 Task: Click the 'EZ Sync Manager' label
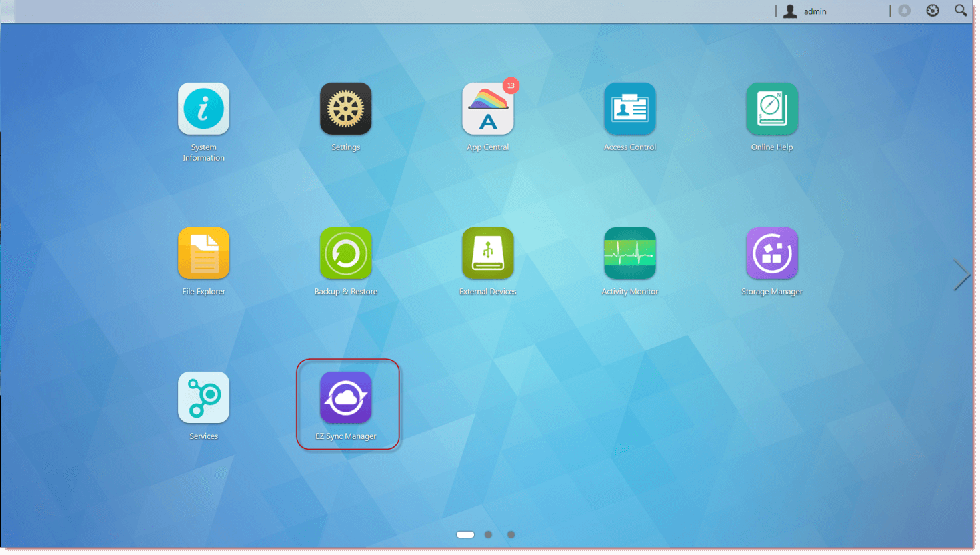[x=345, y=436]
